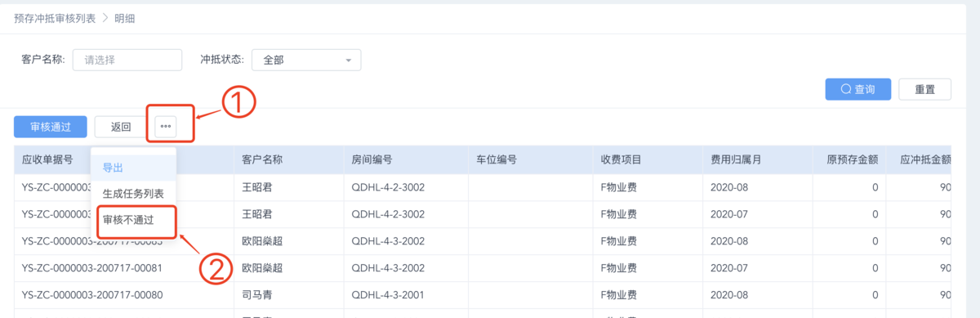Click the magnifier icon on 查询 button
This screenshot has width=980, height=318.
click(x=846, y=89)
